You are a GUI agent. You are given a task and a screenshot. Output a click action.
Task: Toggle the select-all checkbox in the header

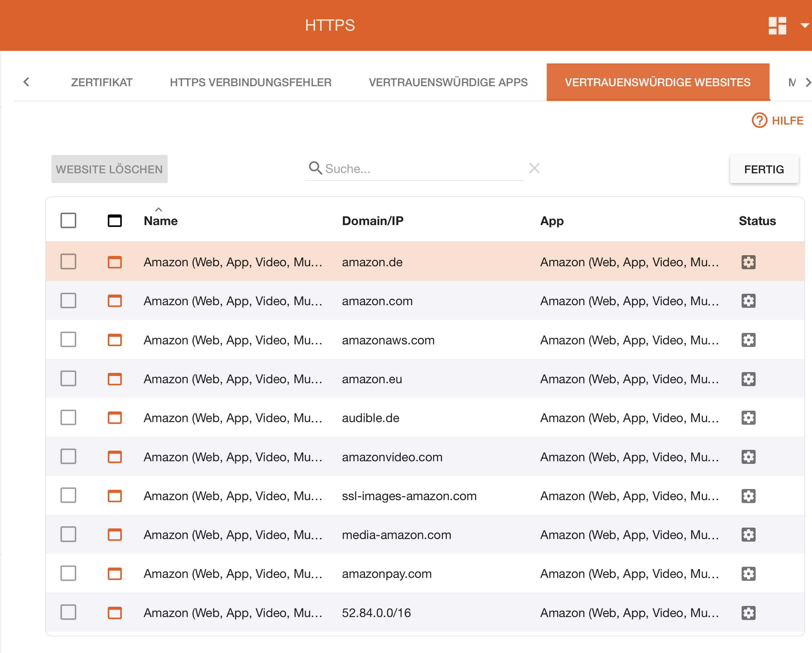point(68,220)
